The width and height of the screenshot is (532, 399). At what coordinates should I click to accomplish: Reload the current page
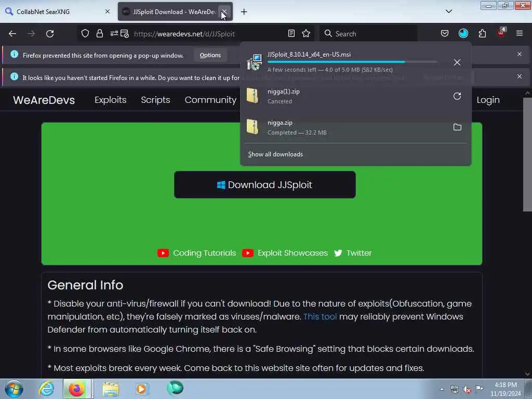(50, 34)
